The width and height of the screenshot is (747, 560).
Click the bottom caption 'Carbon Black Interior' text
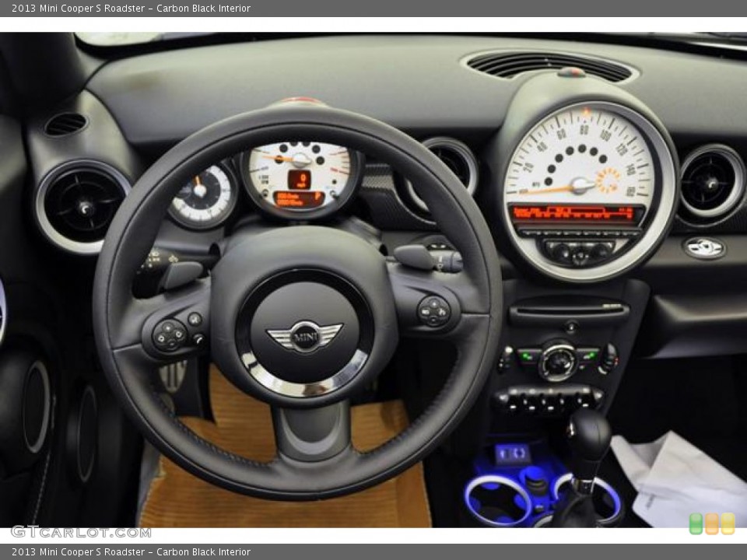tap(203, 552)
